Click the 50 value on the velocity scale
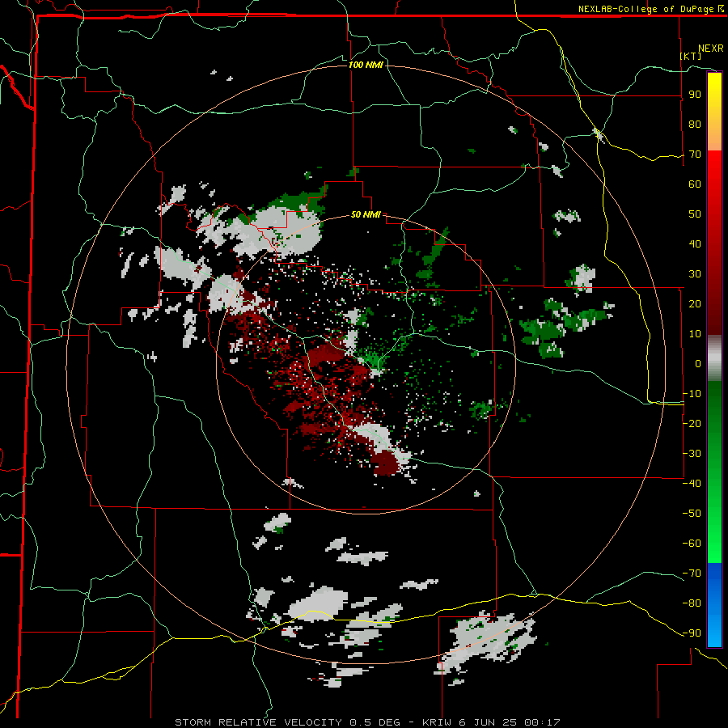 pos(695,214)
